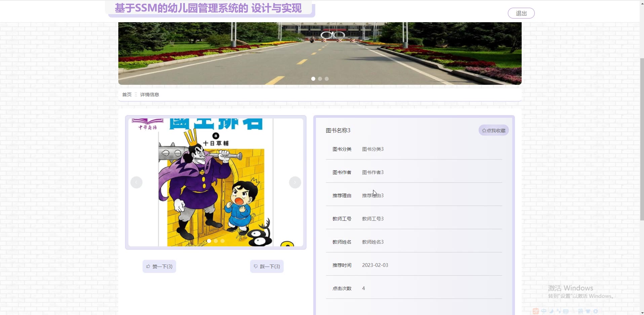Click the 推荐时间 label
644x315 pixels.
tap(342, 265)
